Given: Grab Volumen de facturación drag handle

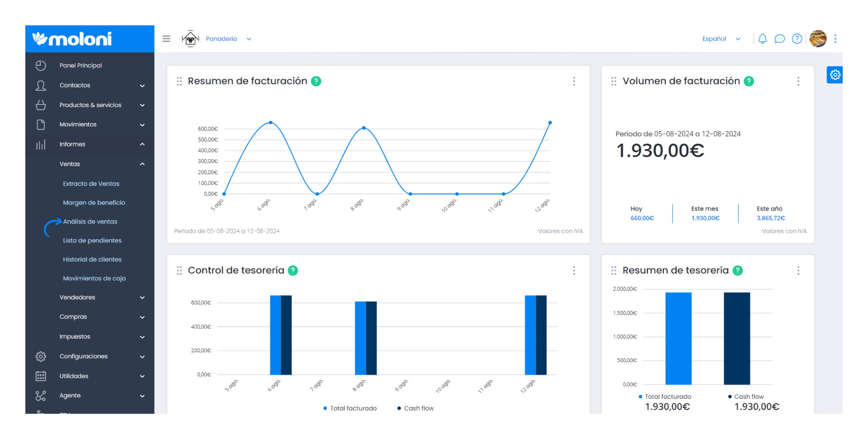Looking at the screenshot, I should pos(614,81).
